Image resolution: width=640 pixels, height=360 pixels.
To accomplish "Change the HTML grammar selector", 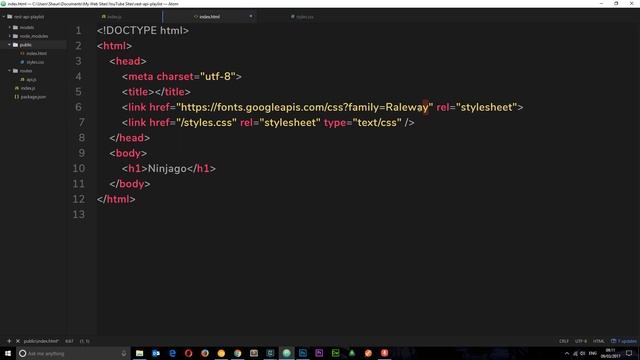I will pos(599,341).
